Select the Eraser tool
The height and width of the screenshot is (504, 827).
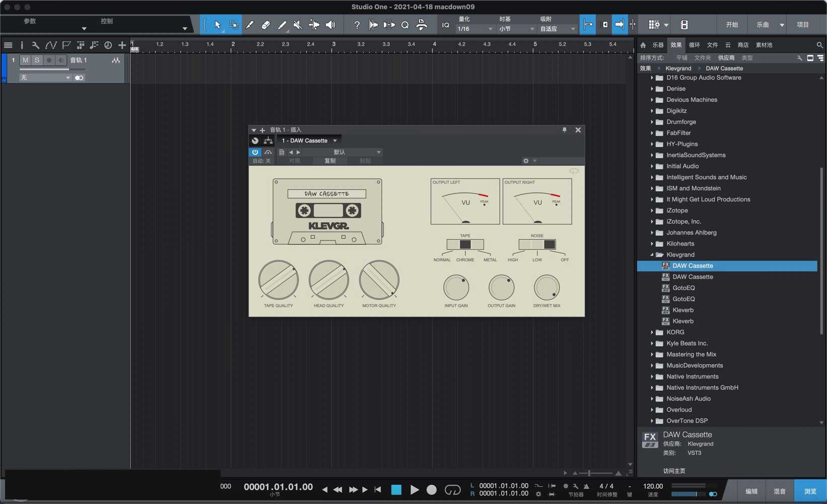266,25
